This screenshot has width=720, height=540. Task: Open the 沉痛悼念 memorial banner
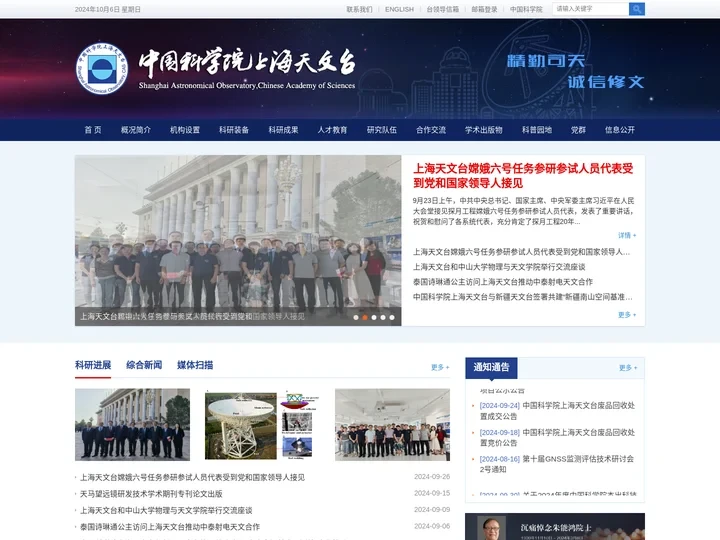555,527
